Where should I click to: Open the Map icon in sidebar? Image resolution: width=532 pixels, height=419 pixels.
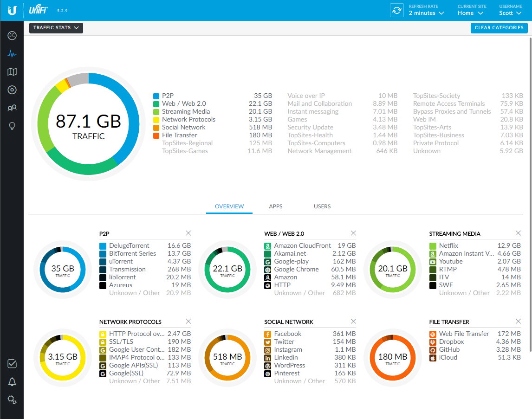click(x=12, y=72)
